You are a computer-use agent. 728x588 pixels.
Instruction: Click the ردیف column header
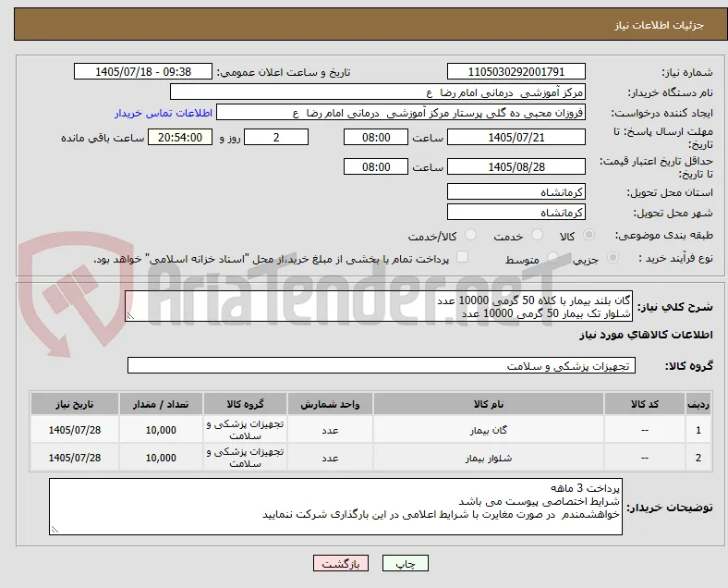click(698, 404)
